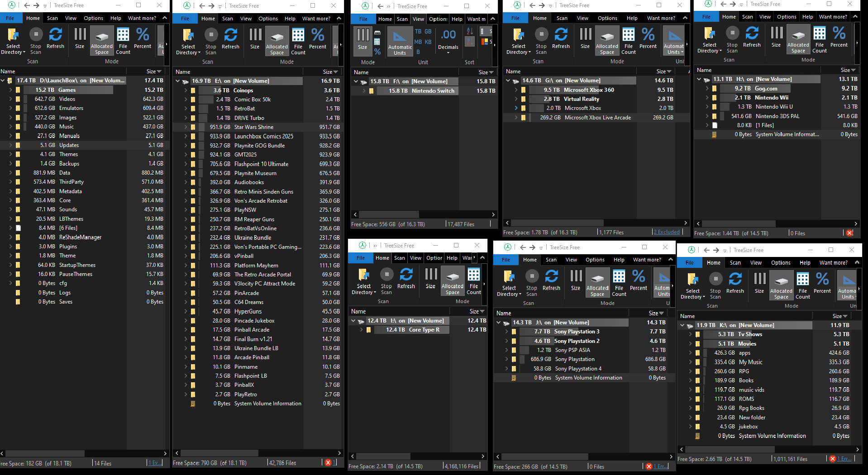Viewport: 868px width, 475px height.
Task: Click Refresh in the D:\LaunchBox window
Action: point(56,38)
